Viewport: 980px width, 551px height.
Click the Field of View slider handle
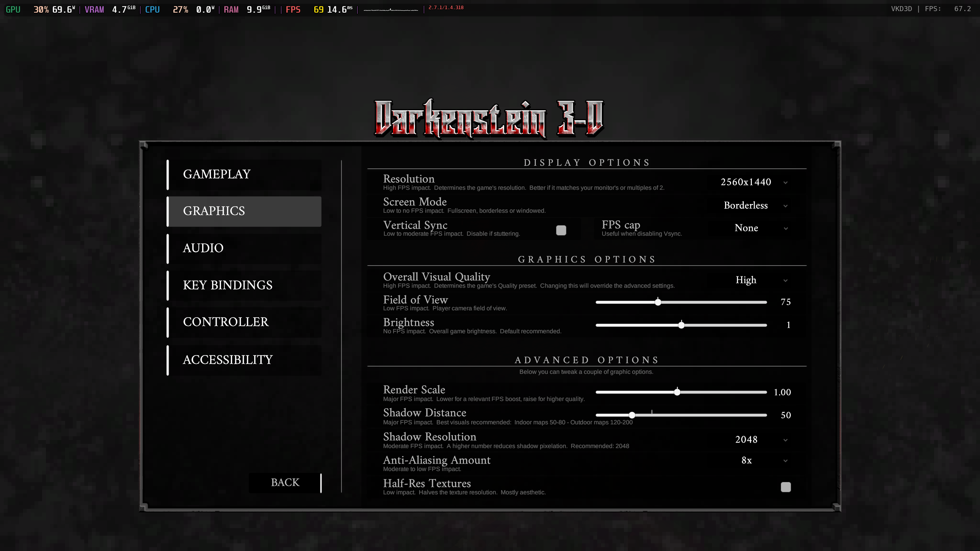658,302
